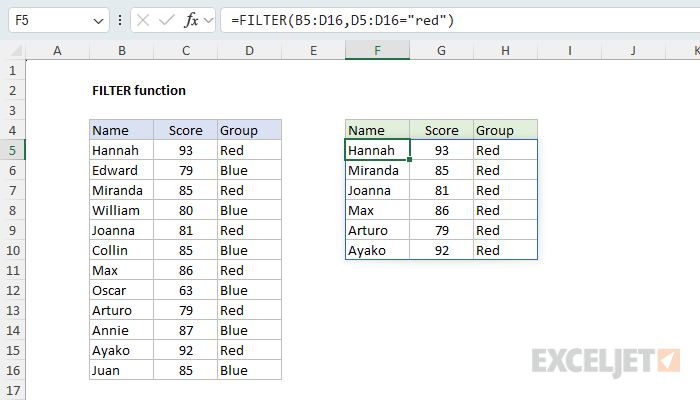Click score 86 in the filtered results
This screenshot has height=400, width=700.
pos(441,210)
